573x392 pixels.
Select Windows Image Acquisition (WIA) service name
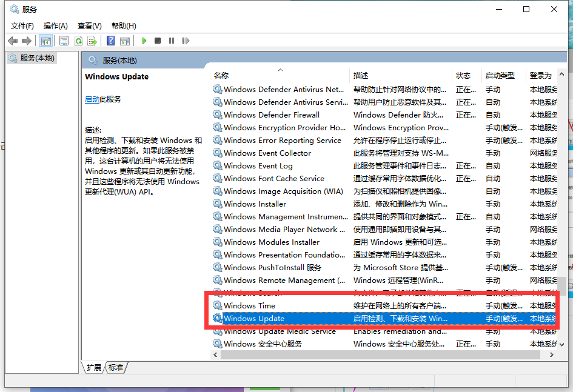pos(283,191)
